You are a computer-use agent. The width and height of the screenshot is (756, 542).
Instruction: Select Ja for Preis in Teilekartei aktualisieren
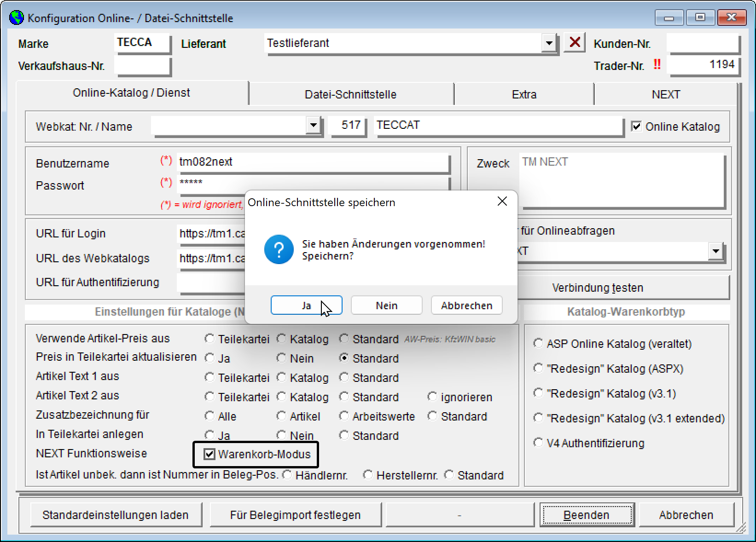[209, 358]
